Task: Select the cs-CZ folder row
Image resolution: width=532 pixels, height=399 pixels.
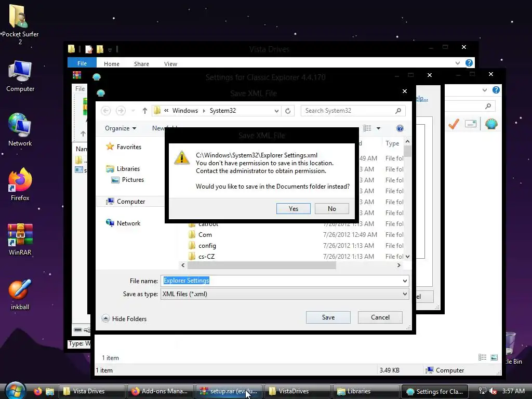Action: click(292, 257)
